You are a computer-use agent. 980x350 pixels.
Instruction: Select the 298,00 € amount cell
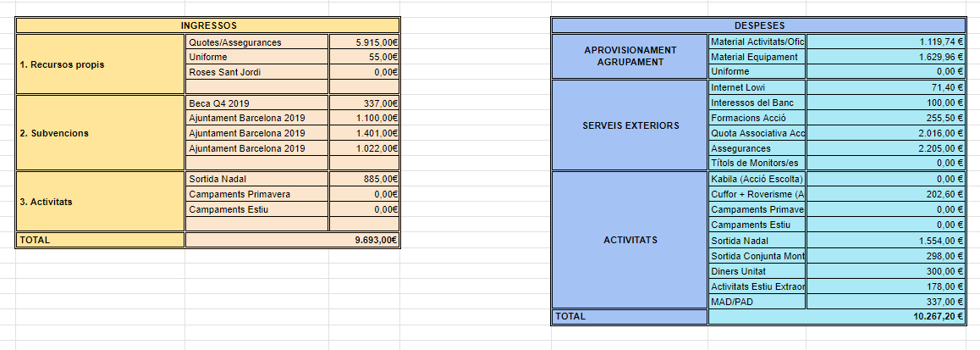pyautogui.click(x=885, y=255)
